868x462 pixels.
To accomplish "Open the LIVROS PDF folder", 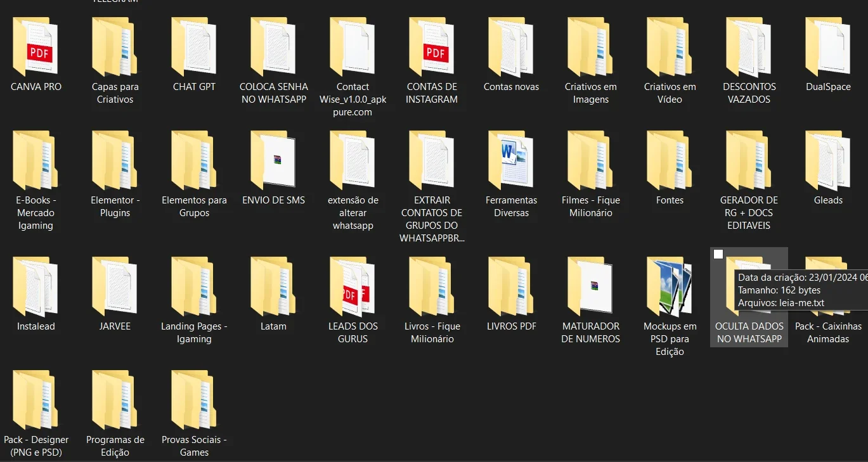I will [x=511, y=286].
